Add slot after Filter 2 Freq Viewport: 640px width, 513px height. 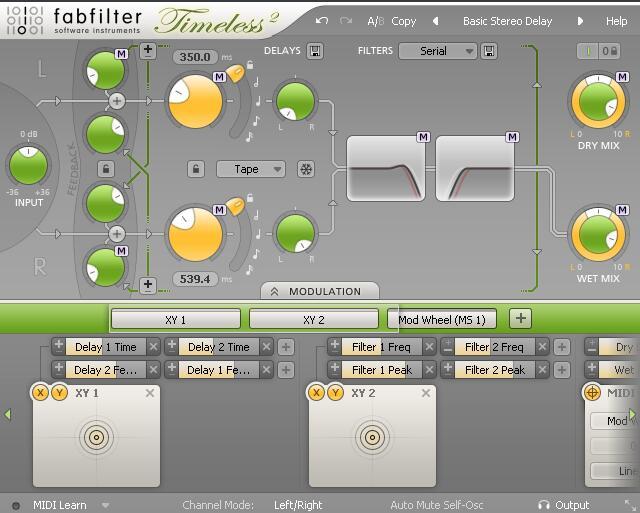coord(562,347)
